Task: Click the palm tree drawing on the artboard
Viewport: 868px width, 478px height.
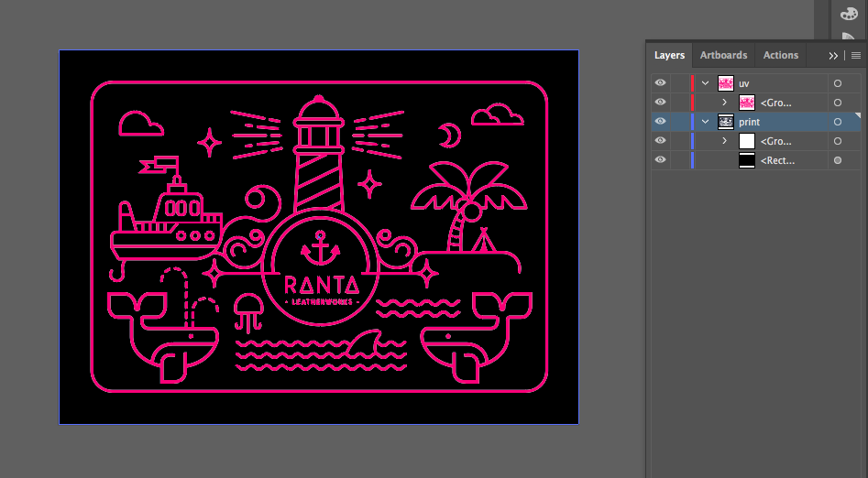Action: tap(468, 205)
